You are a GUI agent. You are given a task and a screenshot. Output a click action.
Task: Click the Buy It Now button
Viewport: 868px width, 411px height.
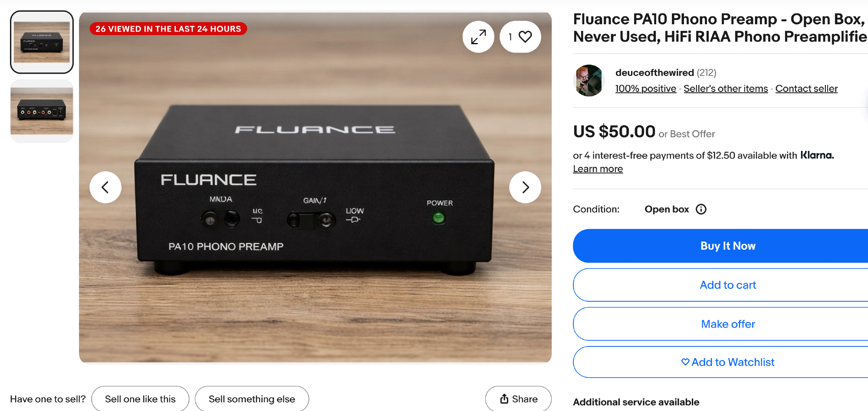[x=728, y=246]
